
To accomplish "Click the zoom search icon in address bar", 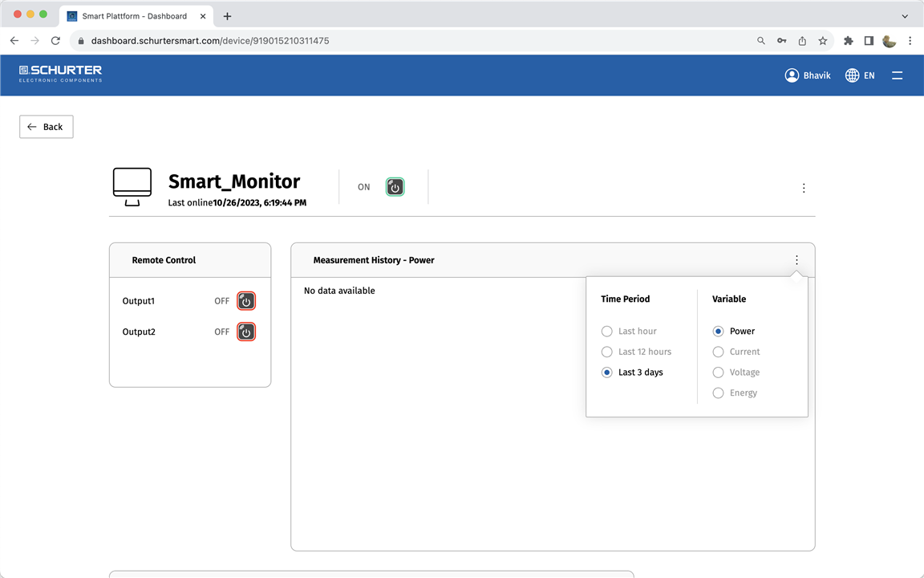I will click(760, 41).
